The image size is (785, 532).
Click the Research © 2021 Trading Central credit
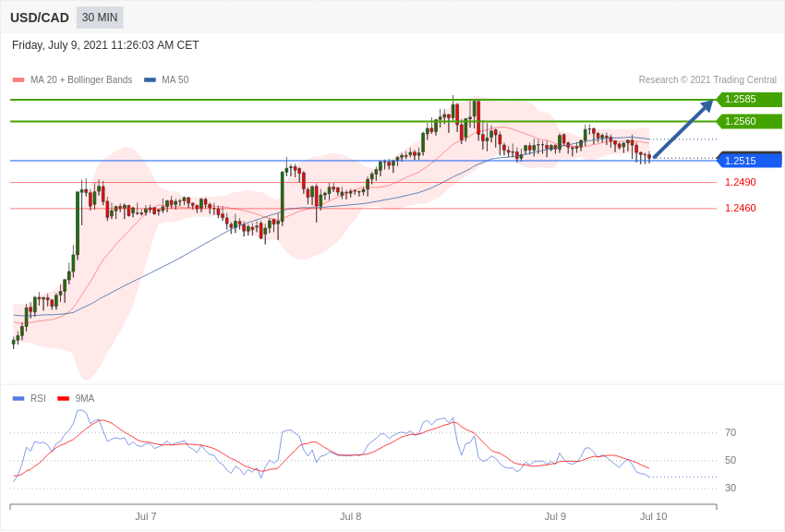(707, 79)
